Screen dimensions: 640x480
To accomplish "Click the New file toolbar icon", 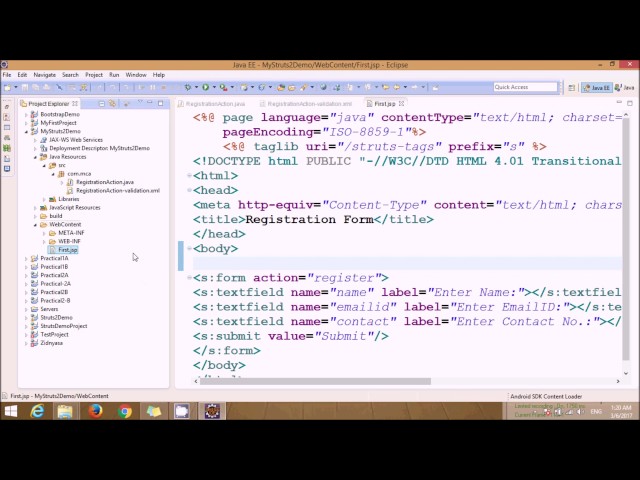I will pyautogui.click(x=7, y=87).
